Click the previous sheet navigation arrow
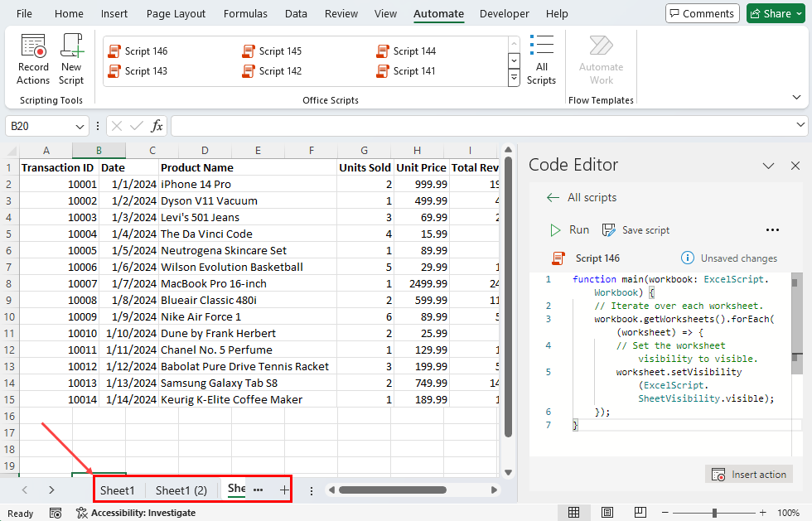 tap(25, 490)
